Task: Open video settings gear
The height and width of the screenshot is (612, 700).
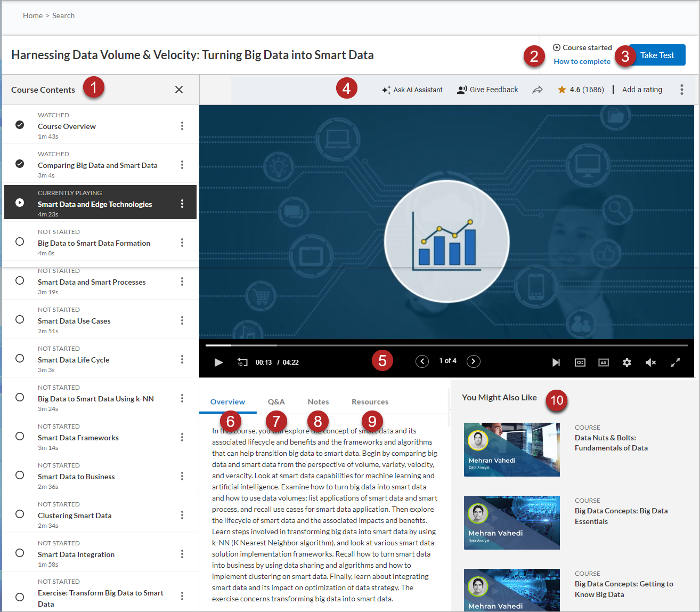Action: coord(627,363)
